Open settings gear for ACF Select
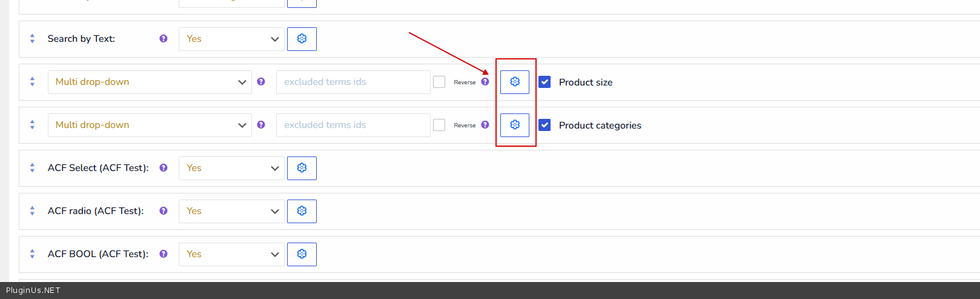This screenshot has width=980, height=299. [x=302, y=168]
